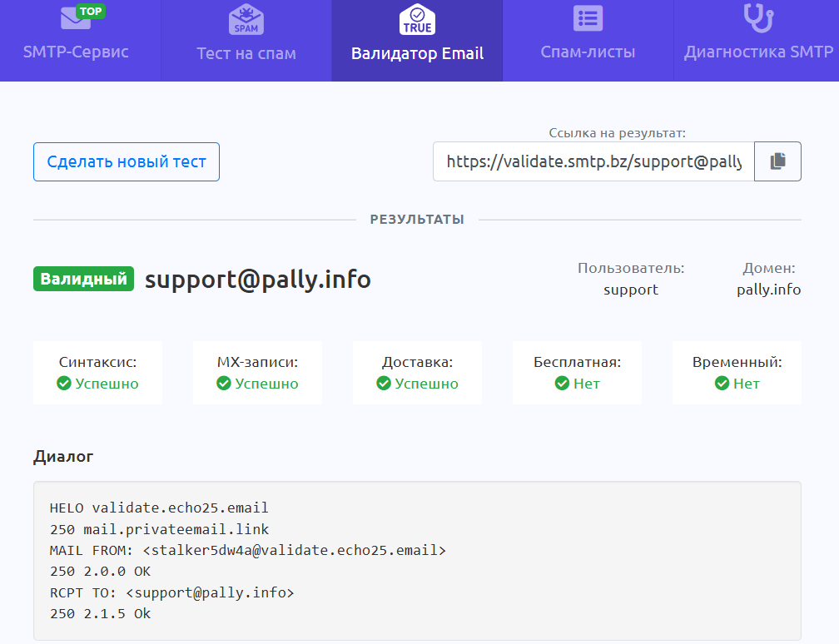Click the SMTP dialog log block
This screenshot has height=644, width=839.
click(x=417, y=561)
